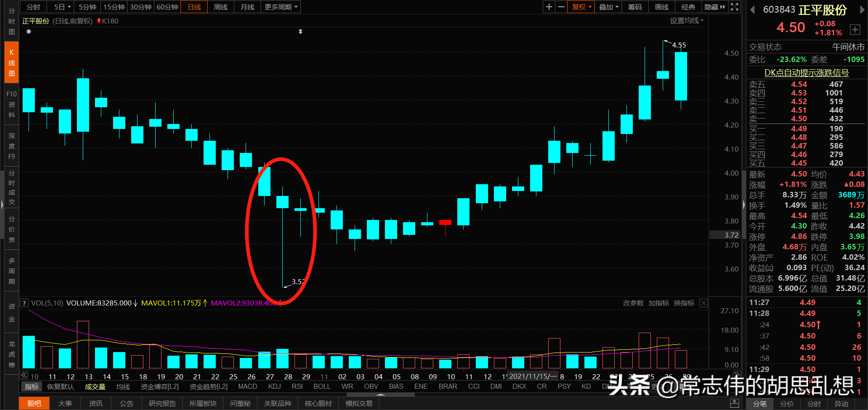Select the 画线 drawing tool

pyautogui.click(x=661, y=7)
